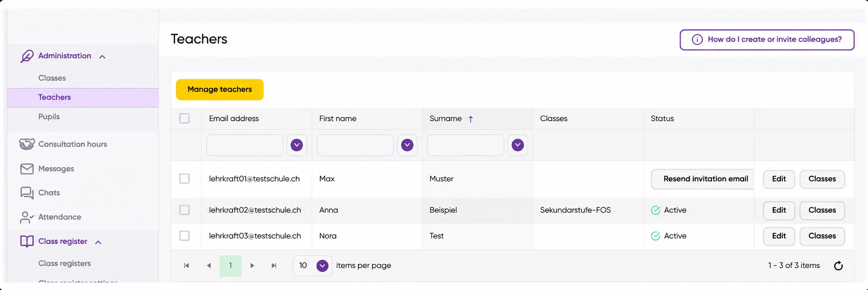This screenshot has width=868, height=290.
Task: Collapse the Administration section chevron
Action: (102, 57)
